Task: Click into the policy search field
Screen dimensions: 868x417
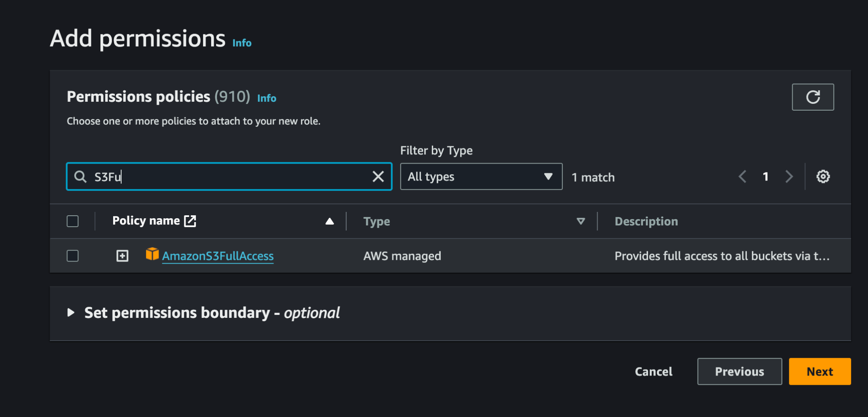Action: click(229, 176)
